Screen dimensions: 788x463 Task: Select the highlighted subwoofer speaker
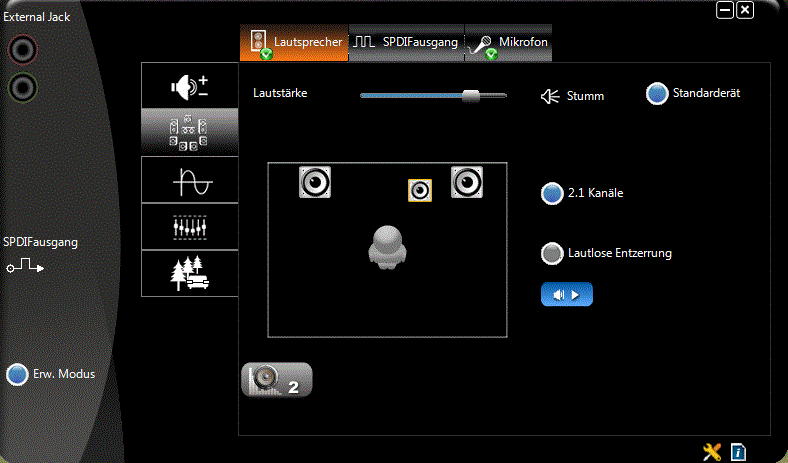(420, 191)
